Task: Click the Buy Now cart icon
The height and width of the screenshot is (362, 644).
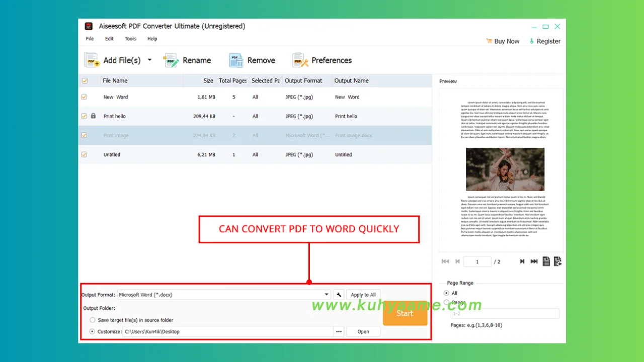Action: pos(489,41)
